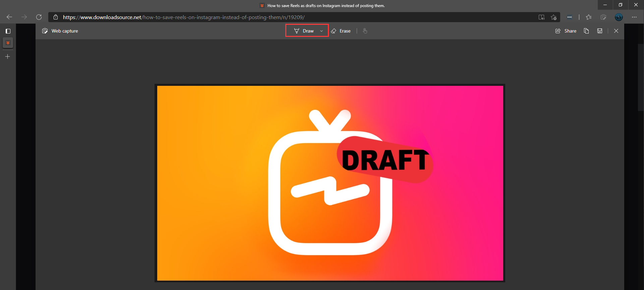Click the page vertical scrollbar
Screen dimensions: 644x290
[x=641, y=77]
